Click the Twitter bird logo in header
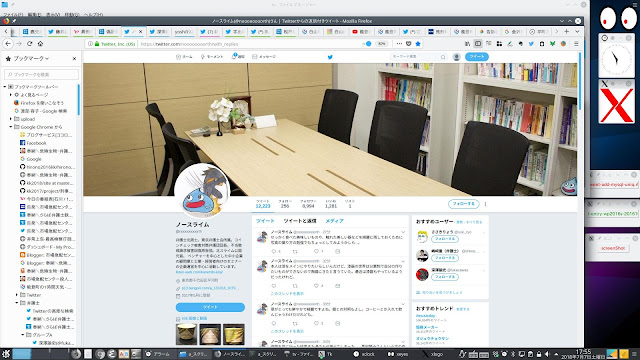This screenshot has height=360, width=640. coord(330,57)
